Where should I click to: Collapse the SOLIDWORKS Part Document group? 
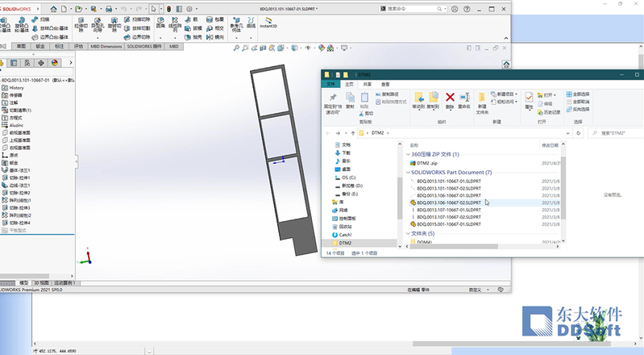coord(407,173)
